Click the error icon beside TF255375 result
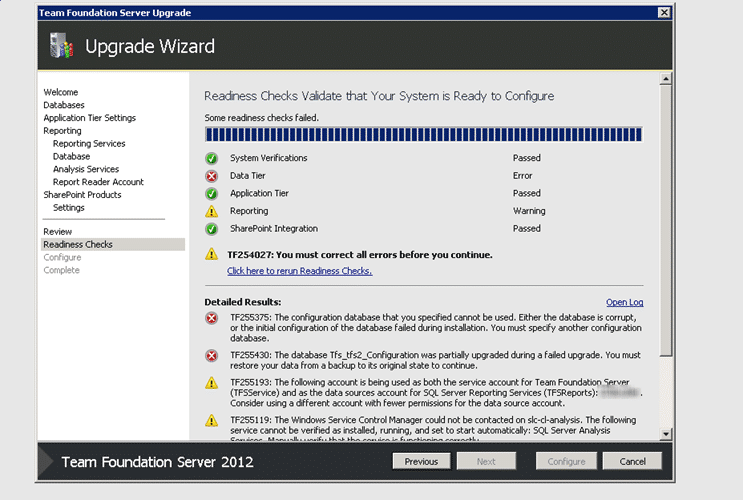Image resolution: width=743 pixels, height=500 pixels. point(211,318)
